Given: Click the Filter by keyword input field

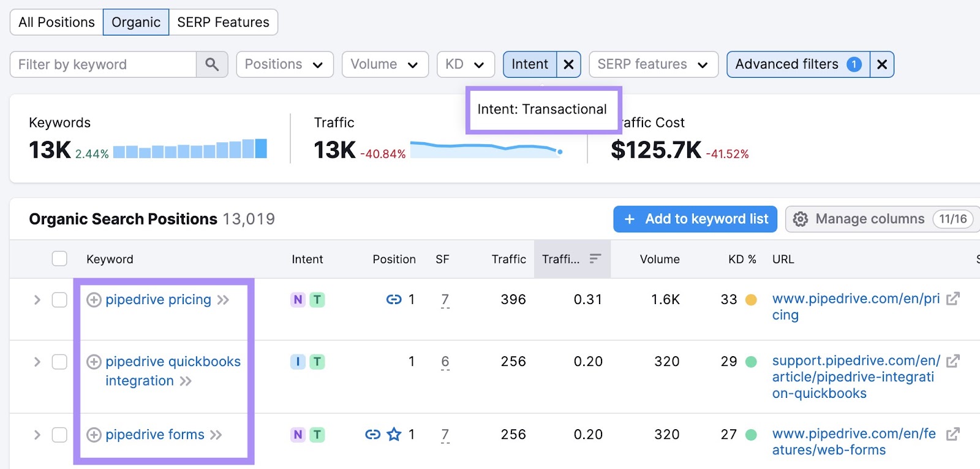Looking at the screenshot, I should pos(104,64).
